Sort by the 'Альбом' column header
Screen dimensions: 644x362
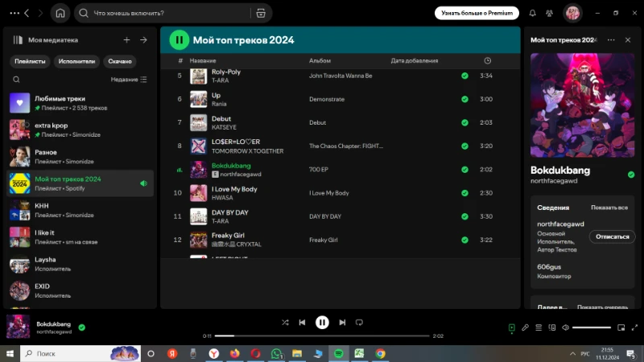coord(320,61)
